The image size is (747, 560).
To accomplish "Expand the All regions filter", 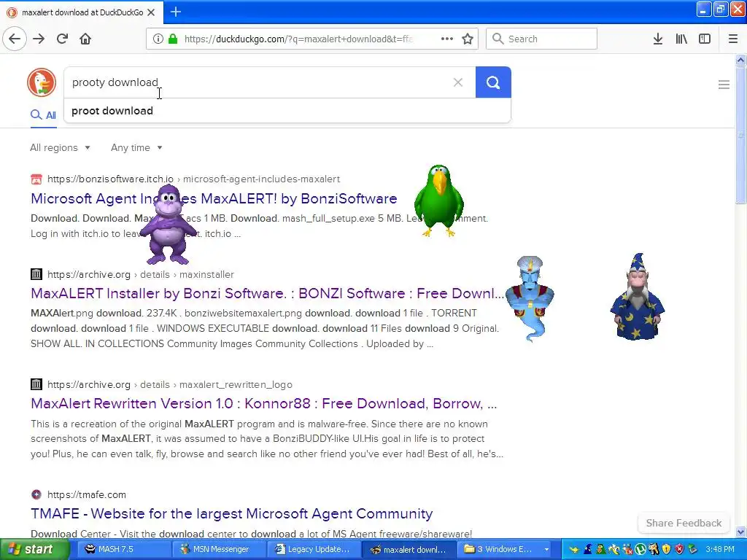I will click(x=60, y=147).
